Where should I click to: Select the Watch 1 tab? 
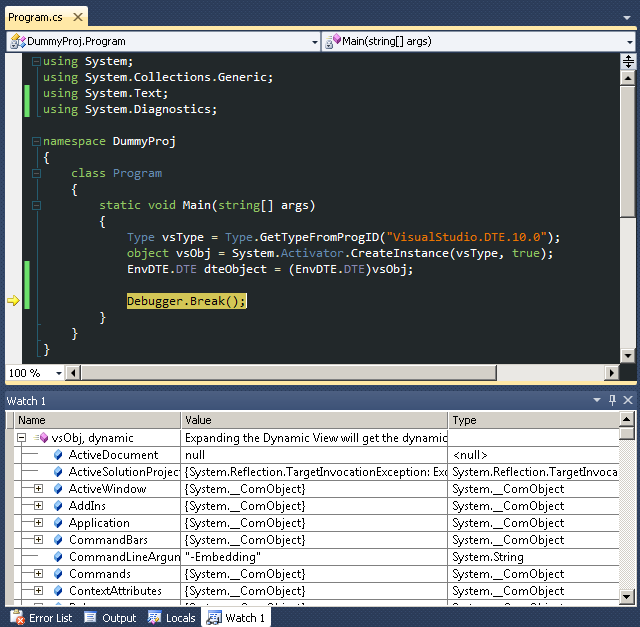point(236,618)
